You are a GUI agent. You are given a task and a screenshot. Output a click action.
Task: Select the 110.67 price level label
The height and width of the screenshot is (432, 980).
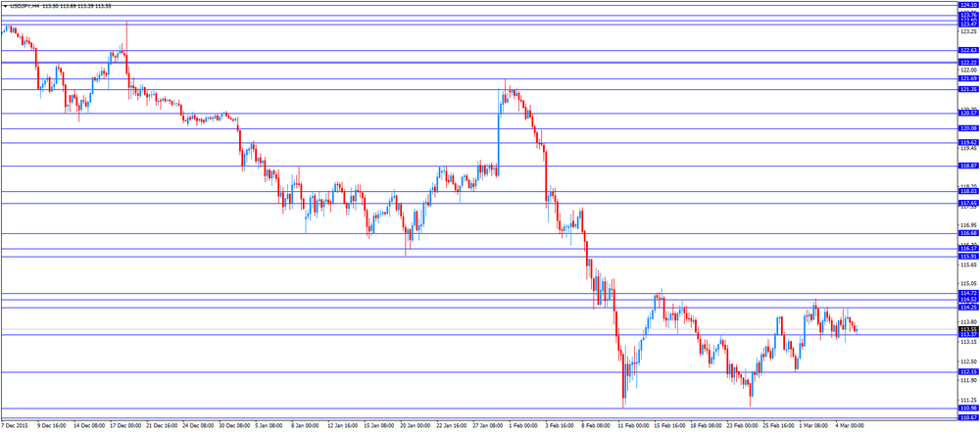coord(968,417)
